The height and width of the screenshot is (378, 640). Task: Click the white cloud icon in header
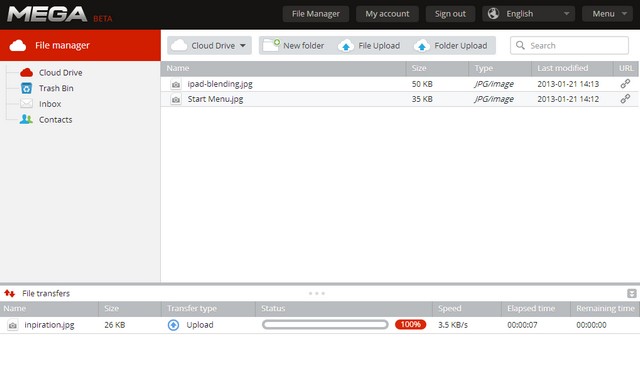click(x=18, y=45)
